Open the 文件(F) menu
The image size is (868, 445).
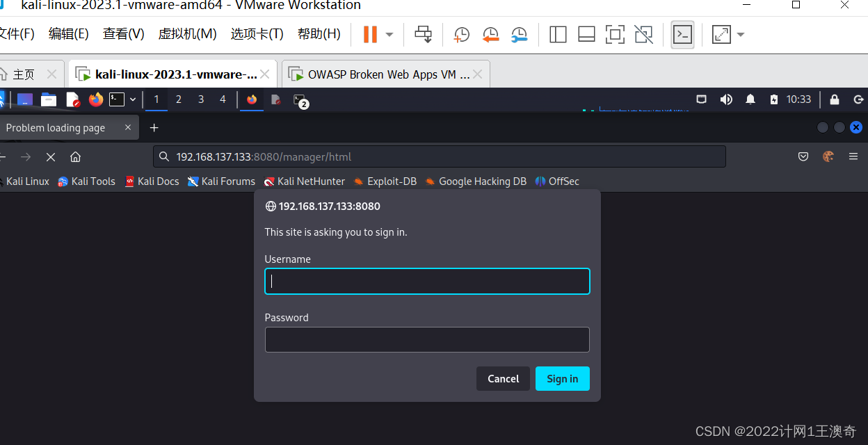point(17,34)
